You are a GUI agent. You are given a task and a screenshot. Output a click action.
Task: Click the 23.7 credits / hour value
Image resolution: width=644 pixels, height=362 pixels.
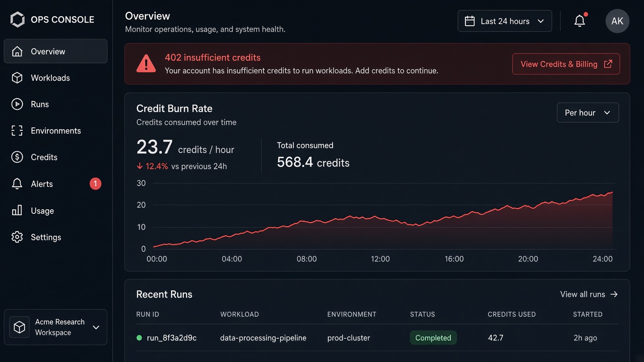(185, 148)
